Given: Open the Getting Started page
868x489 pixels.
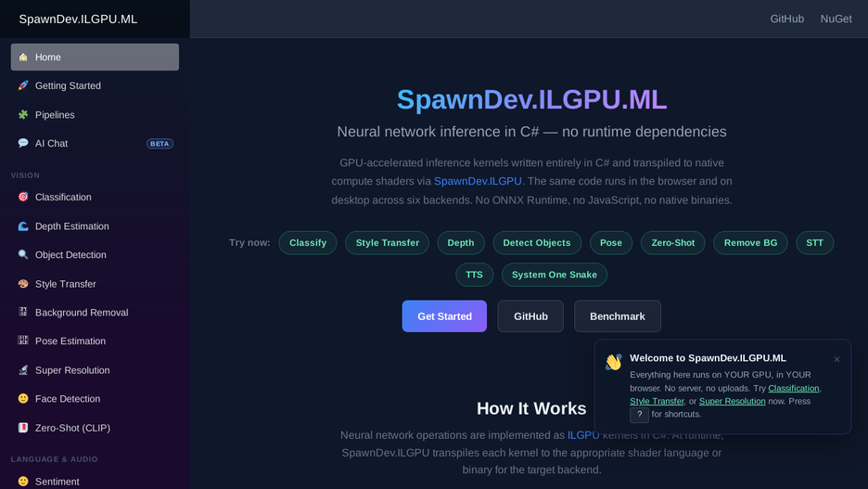Looking at the screenshot, I should (95, 86).
